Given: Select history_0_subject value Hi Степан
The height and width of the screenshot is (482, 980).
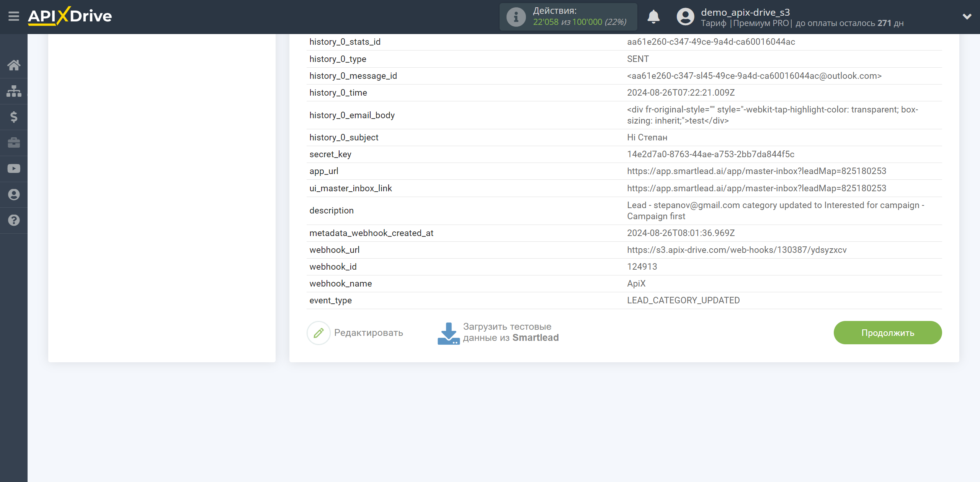Looking at the screenshot, I should click(647, 138).
